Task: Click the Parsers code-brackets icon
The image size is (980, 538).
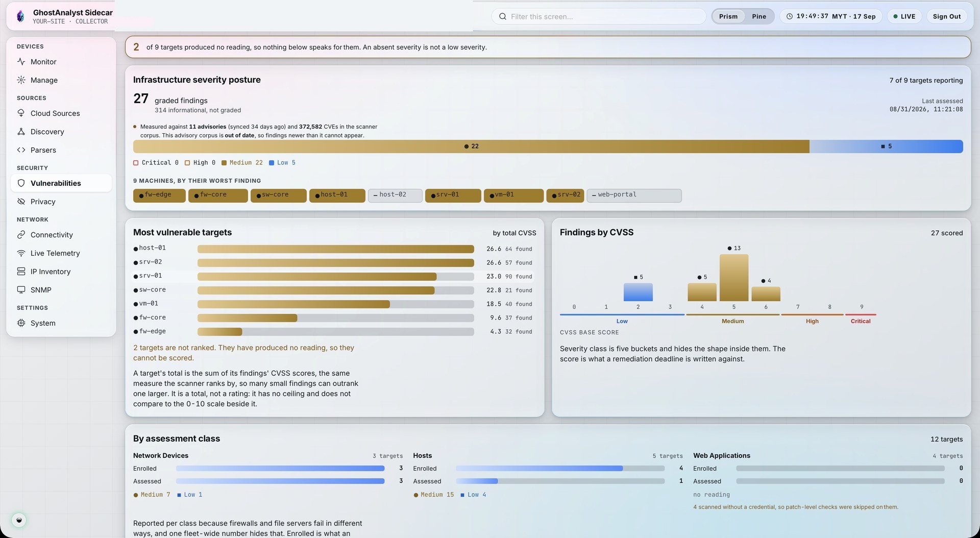Action: coord(21,150)
